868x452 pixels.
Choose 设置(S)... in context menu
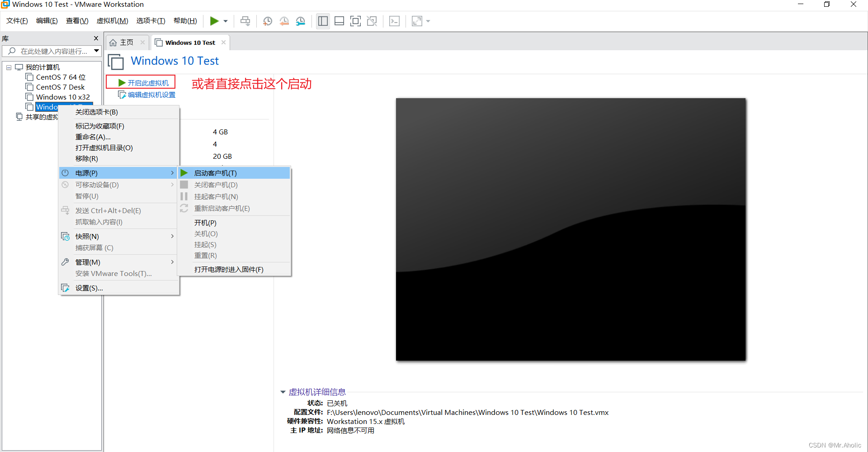119,288
